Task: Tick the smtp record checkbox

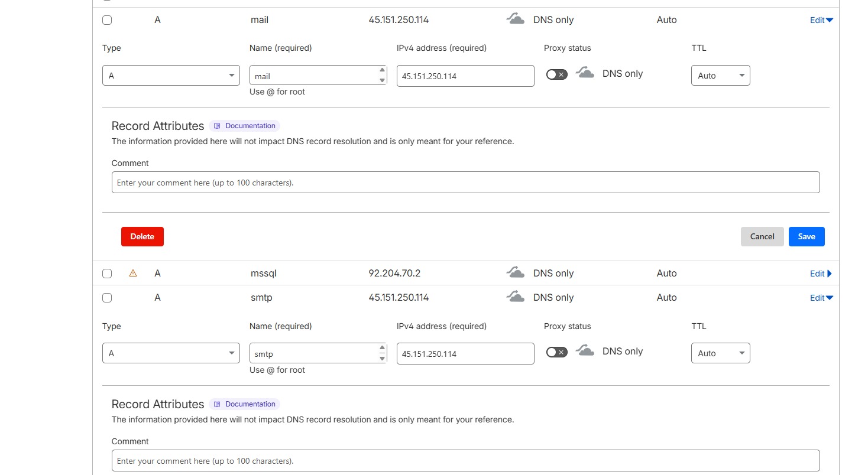Action: coord(107,298)
